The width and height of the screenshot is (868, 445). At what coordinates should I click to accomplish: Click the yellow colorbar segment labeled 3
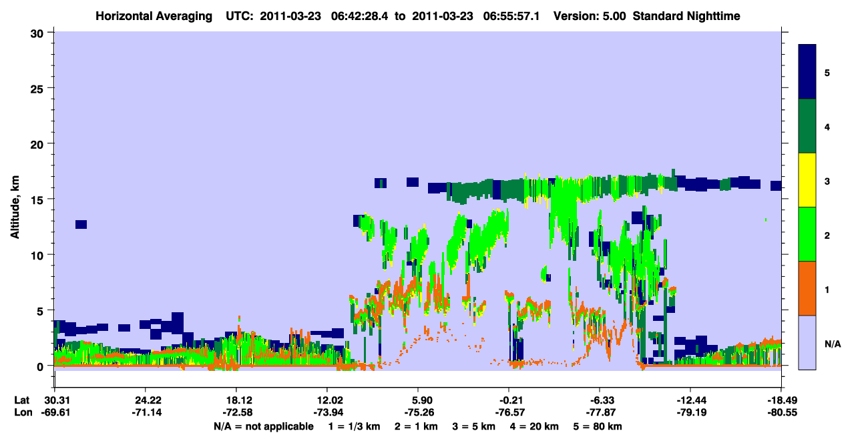click(x=807, y=180)
